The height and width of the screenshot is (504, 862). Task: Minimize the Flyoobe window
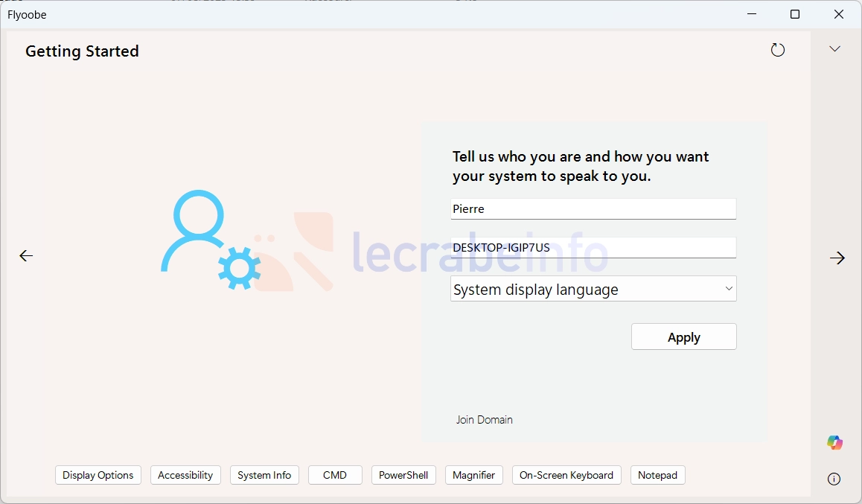coord(752,14)
